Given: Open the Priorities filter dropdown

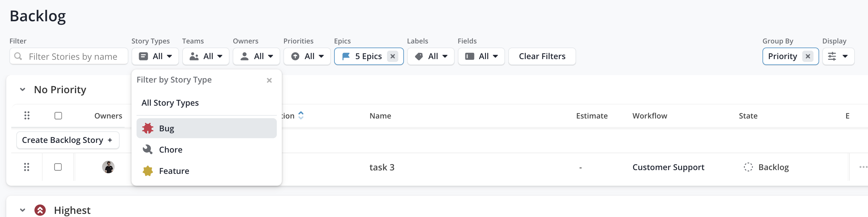Looking at the screenshot, I should pyautogui.click(x=307, y=56).
